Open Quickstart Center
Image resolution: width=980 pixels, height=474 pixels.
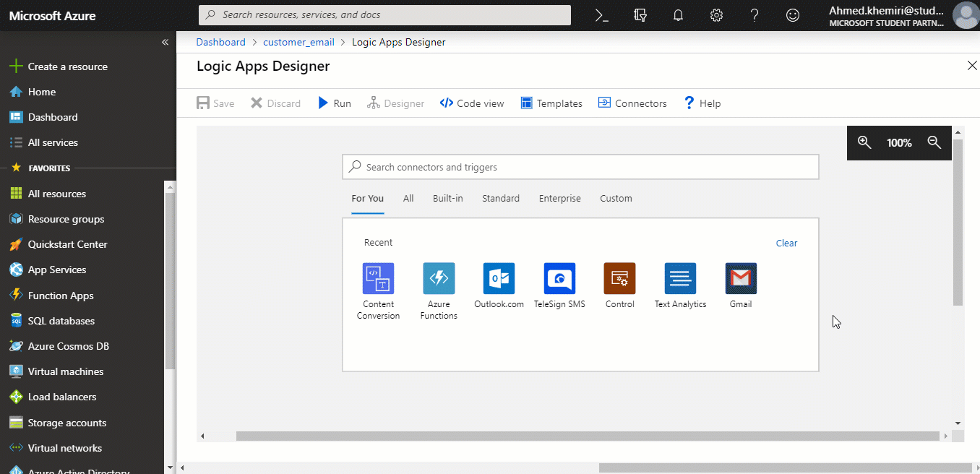pos(59,244)
